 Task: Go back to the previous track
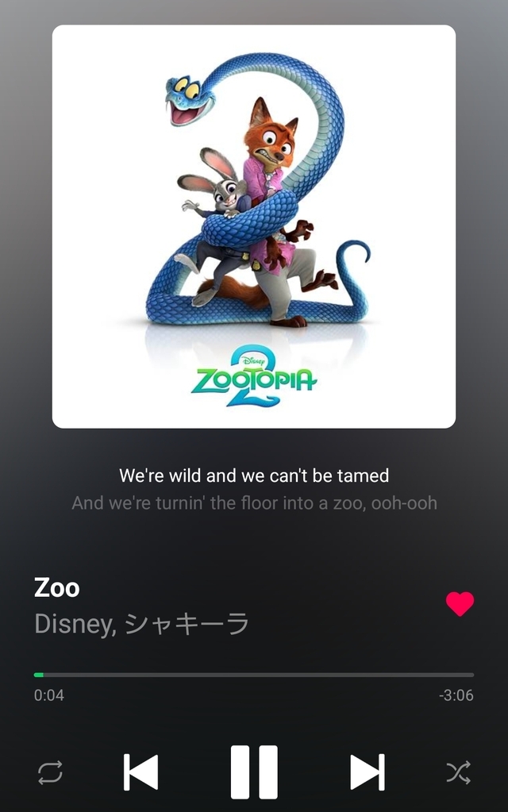(x=140, y=772)
